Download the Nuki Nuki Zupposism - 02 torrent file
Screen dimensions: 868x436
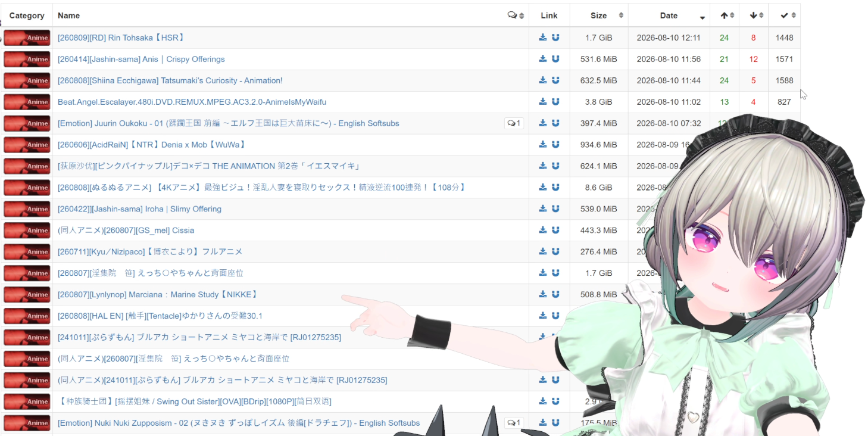tap(543, 423)
